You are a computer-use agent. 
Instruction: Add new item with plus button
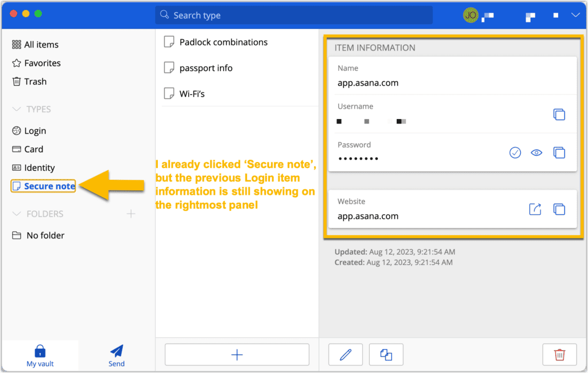(237, 355)
